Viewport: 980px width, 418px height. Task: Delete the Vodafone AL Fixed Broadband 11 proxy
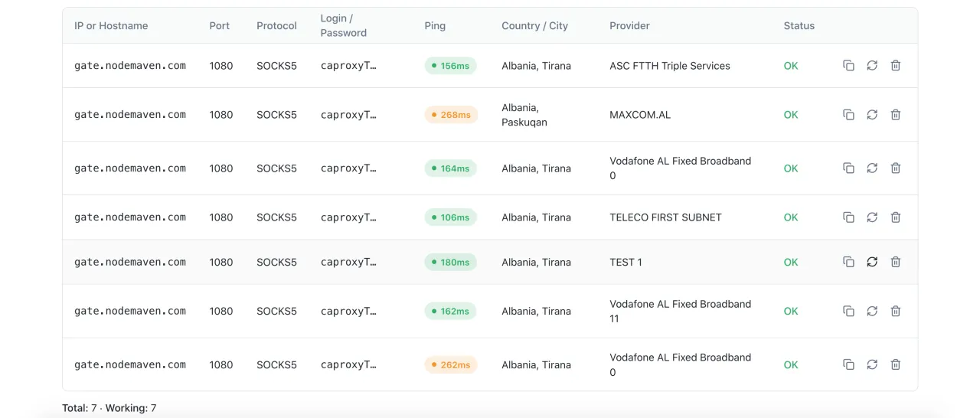tap(896, 311)
